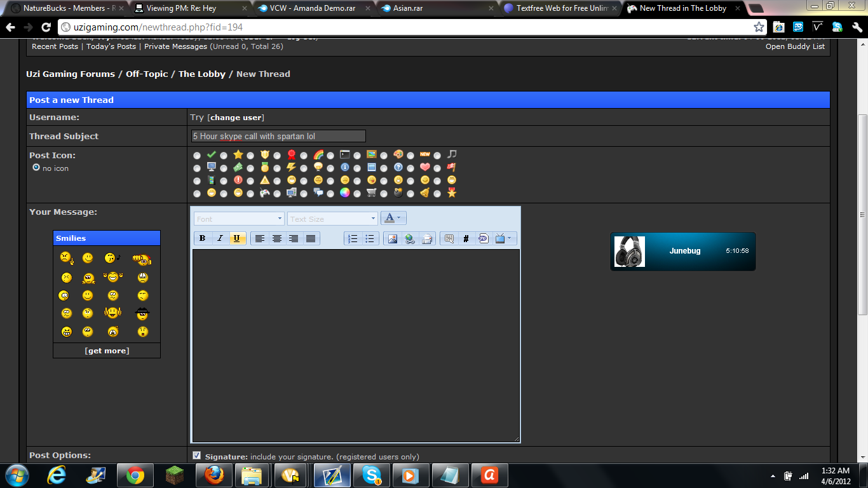Click the page vertical scrollbar
The image size is (868, 488).
(862, 215)
